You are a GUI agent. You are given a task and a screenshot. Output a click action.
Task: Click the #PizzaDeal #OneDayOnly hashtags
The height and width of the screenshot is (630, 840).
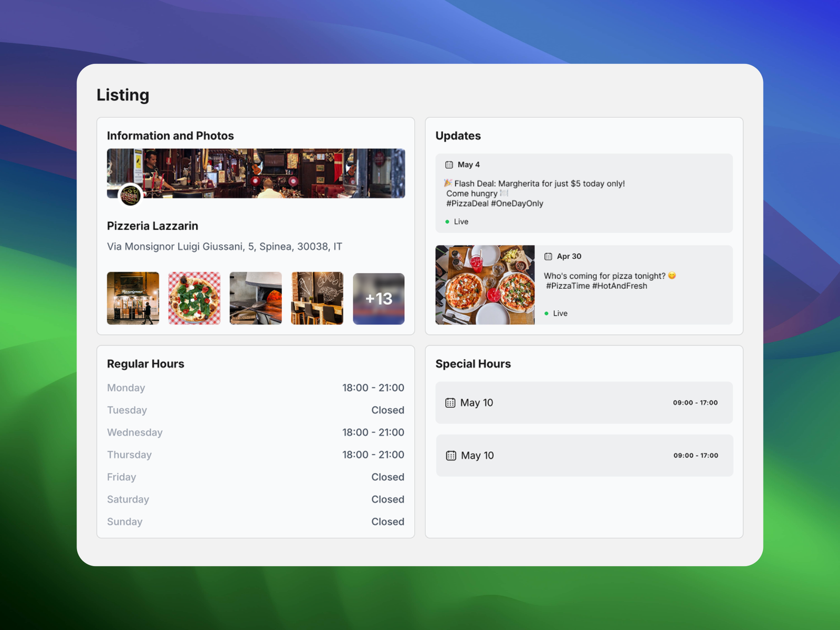(495, 204)
